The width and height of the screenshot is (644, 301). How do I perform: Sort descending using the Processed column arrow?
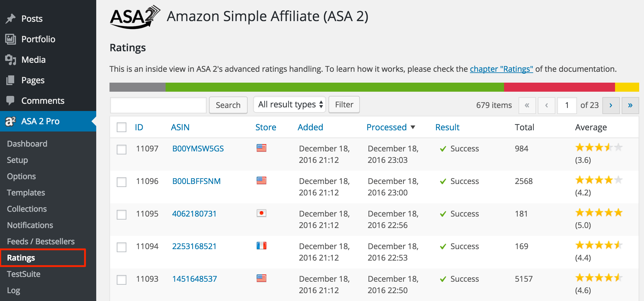click(413, 127)
